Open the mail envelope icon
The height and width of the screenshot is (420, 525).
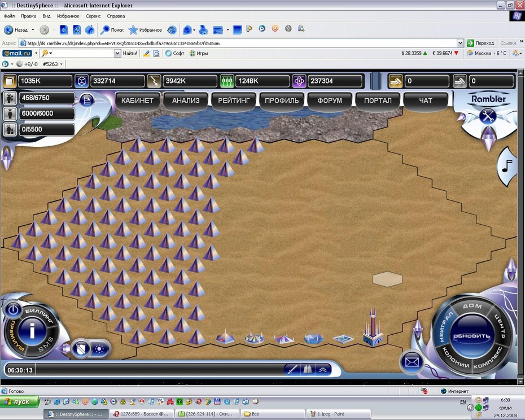(x=412, y=362)
